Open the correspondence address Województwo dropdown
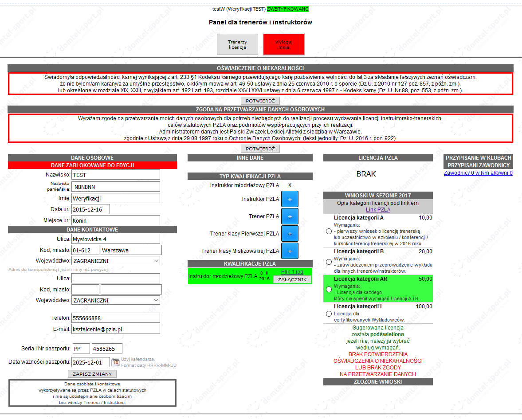522x420 pixels. click(x=115, y=300)
